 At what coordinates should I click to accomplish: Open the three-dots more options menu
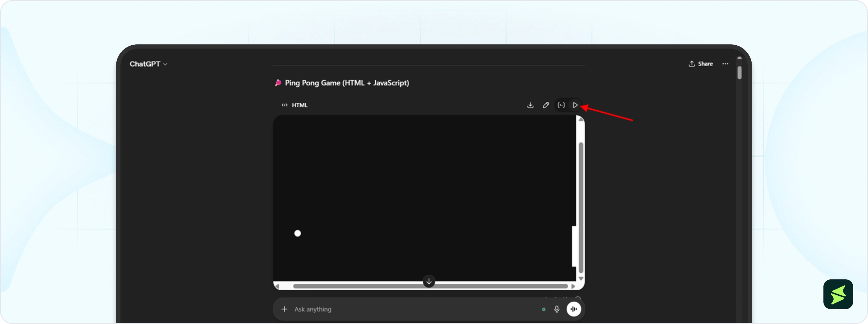point(725,64)
